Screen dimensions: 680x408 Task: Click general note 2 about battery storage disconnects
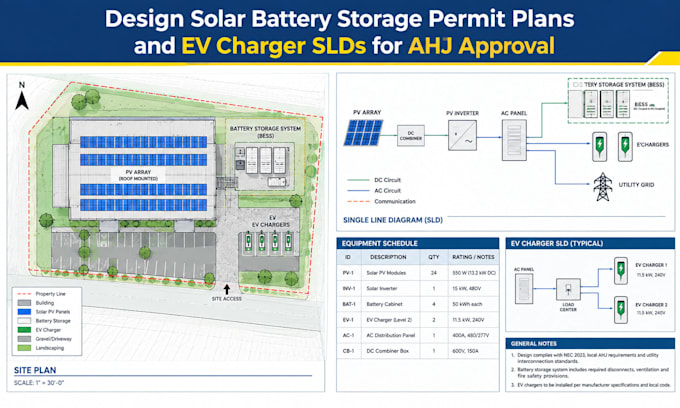click(x=590, y=373)
